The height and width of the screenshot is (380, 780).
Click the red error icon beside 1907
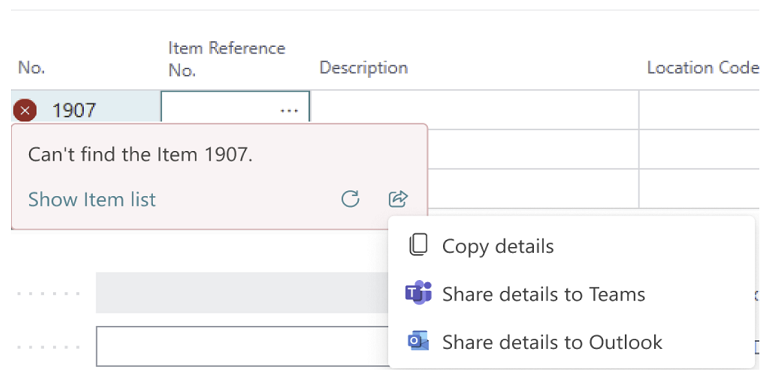[25, 110]
